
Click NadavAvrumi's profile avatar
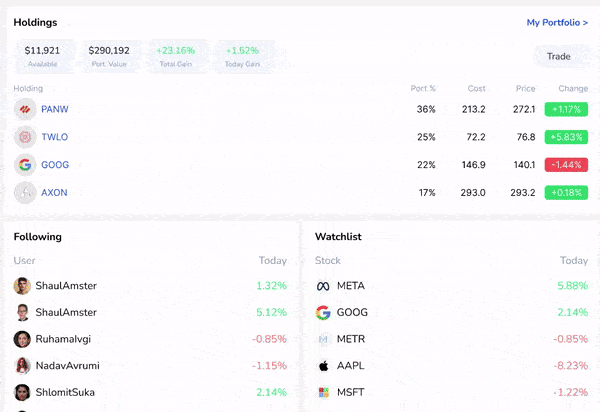point(22,366)
